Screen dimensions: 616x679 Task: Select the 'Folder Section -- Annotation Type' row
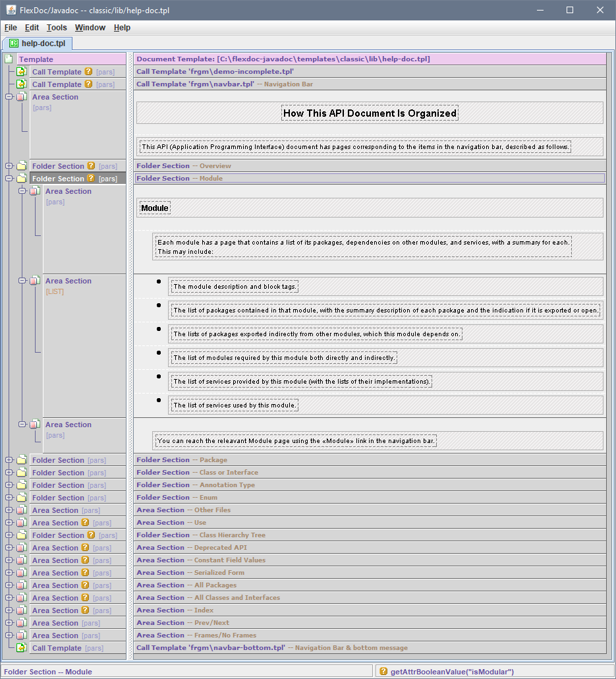[369, 485]
